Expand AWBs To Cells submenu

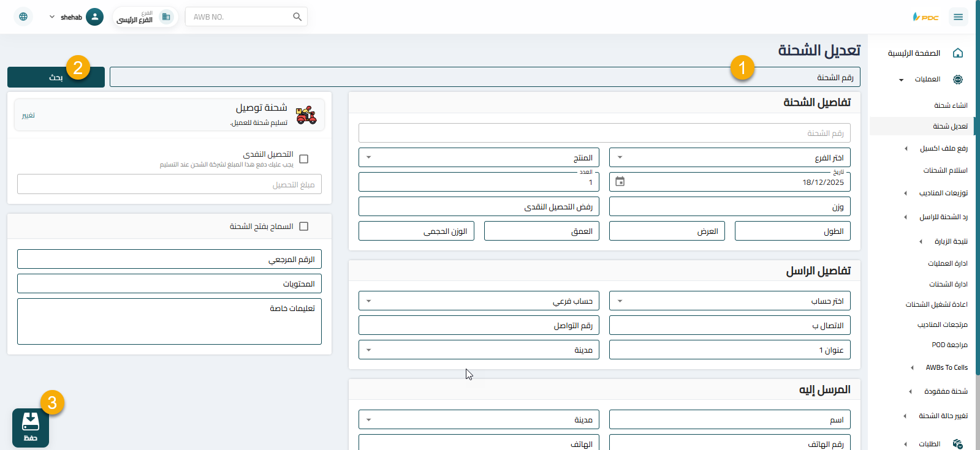click(912, 367)
